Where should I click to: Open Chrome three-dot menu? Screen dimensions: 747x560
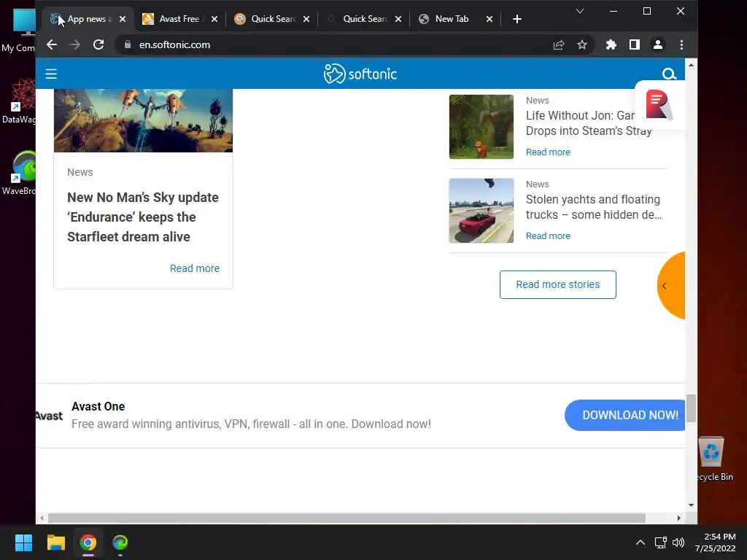[x=682, y=44]
